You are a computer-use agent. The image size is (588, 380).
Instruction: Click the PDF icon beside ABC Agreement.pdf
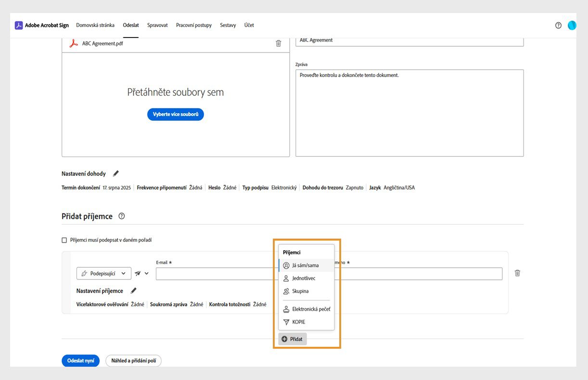coord(74,43)
